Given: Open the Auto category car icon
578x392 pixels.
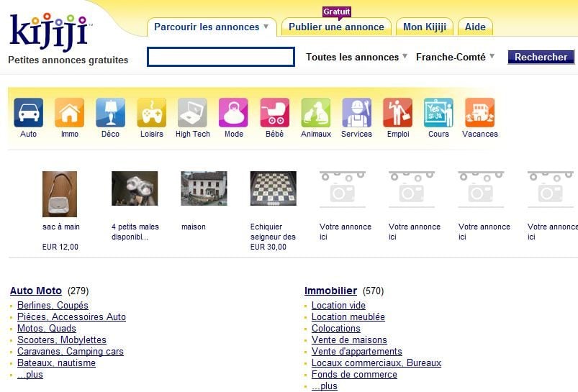Looking at the screenshot, I should 28,113.
